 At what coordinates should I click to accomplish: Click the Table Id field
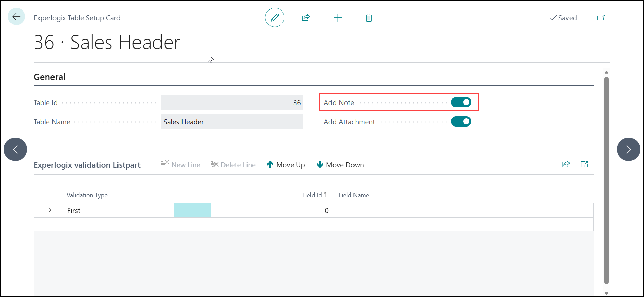pyautogui.click(x=232, y=102)
